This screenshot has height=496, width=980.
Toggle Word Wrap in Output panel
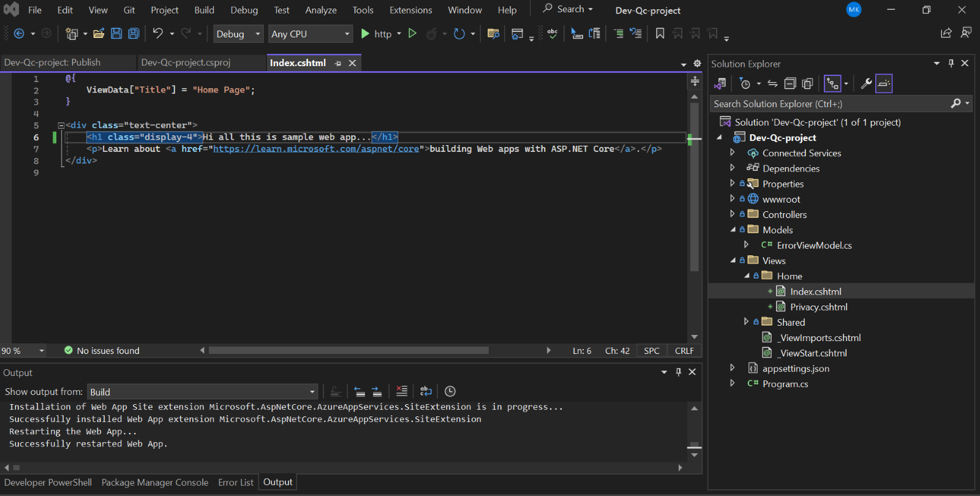426,391
